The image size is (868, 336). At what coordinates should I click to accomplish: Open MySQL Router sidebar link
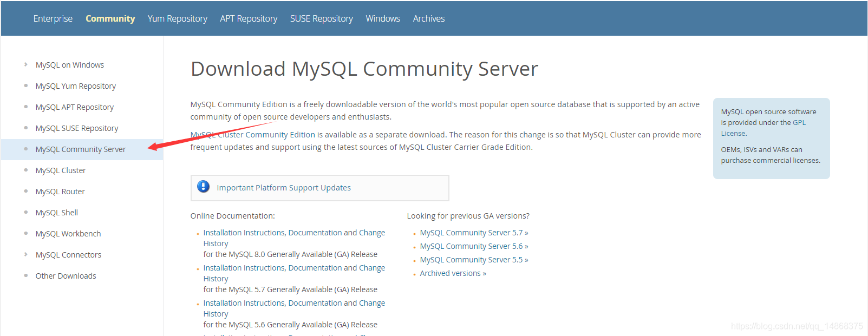60,192
